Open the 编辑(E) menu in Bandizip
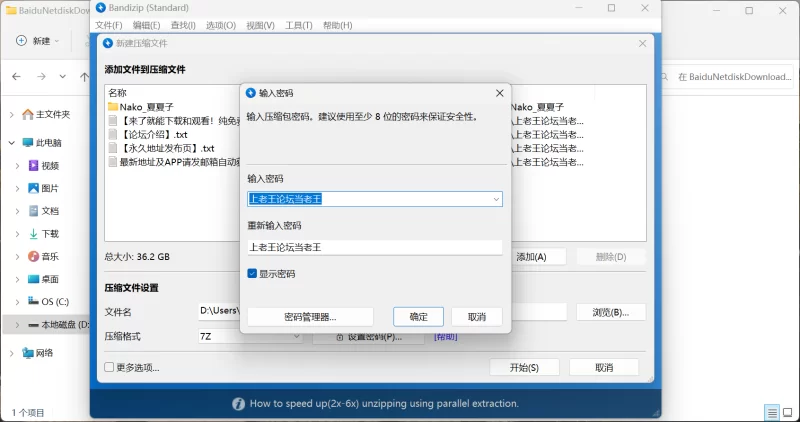The width and height of the screenshot is (800, 422). tap(146, 25)
